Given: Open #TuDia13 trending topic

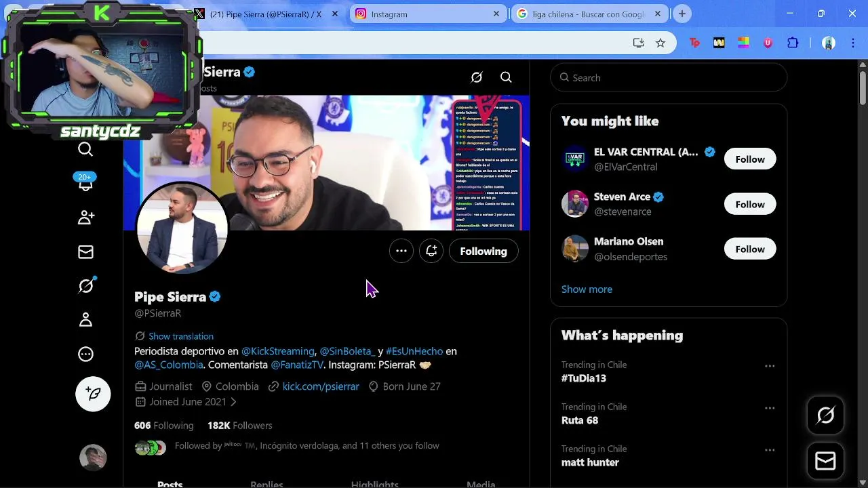Looking at the screenshot, I should click(584, 378).
